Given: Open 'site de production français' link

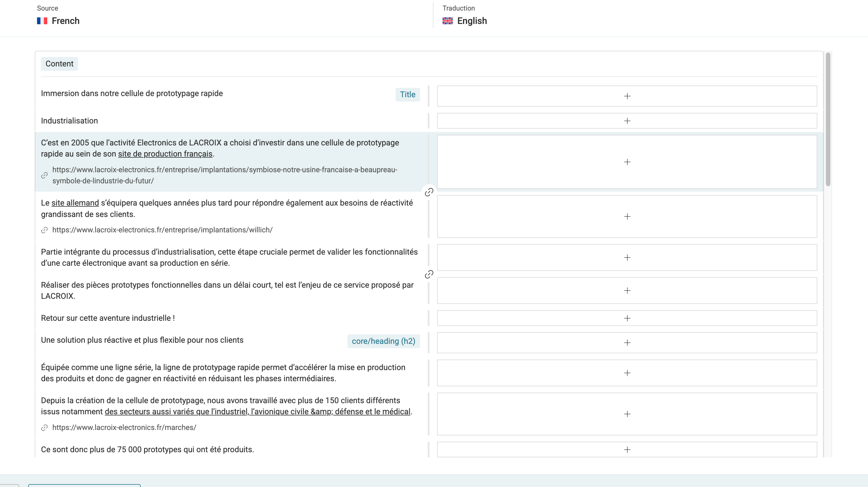Looking at the screenshot, I should [x=165, y=154].
